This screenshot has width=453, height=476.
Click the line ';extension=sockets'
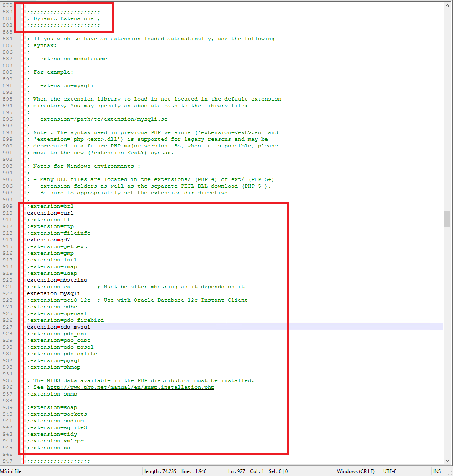[57, 414]
